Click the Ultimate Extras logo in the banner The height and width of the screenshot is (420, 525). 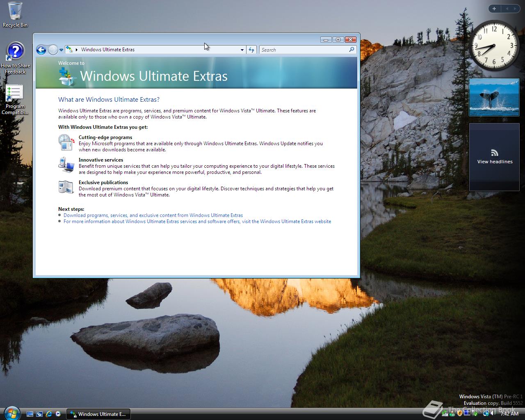(68, 76)
